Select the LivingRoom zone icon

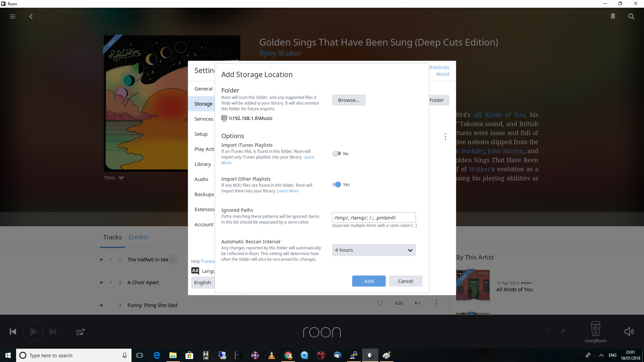(596, 329)
